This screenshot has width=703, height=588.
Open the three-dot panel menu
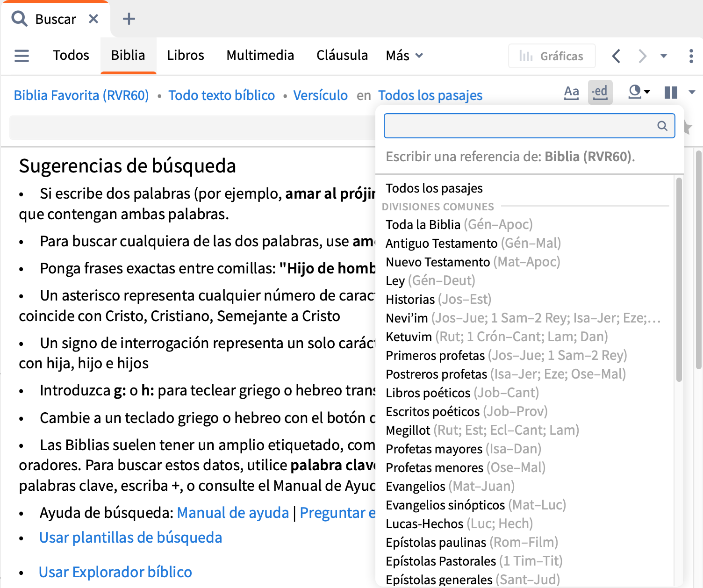(x=691, y=56)
